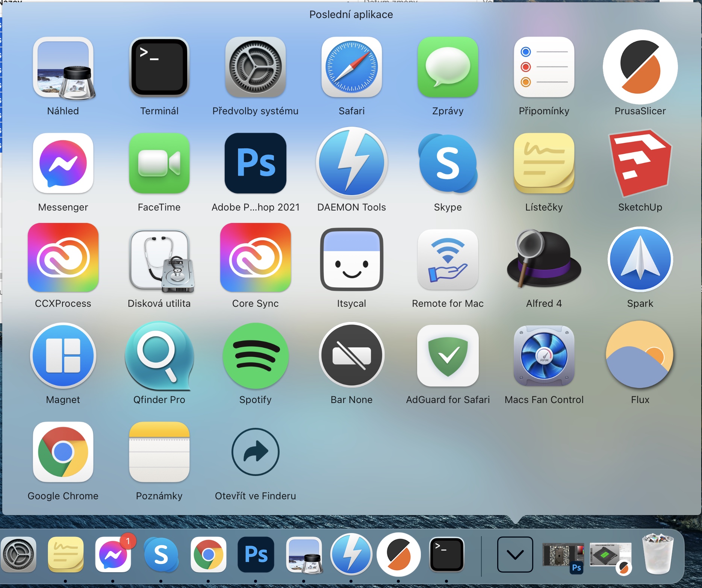Open Lístečky from the Poslední aplikace grid
Viewport: 702px width, 588px height.
pyautogui.click(x=544, y=163)
